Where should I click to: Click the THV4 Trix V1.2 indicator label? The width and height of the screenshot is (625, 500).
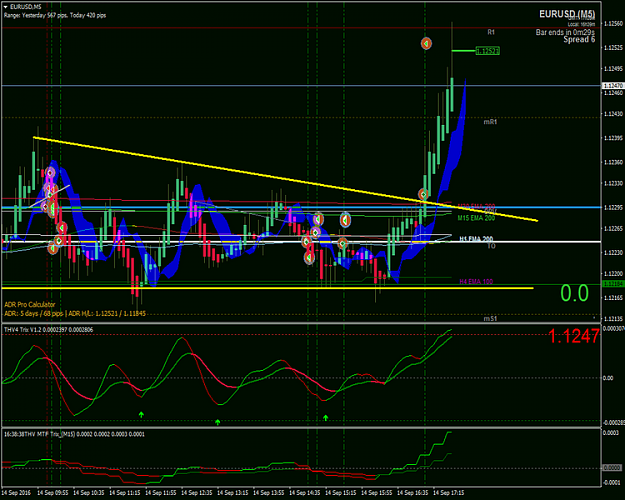[x=48, y=330]
